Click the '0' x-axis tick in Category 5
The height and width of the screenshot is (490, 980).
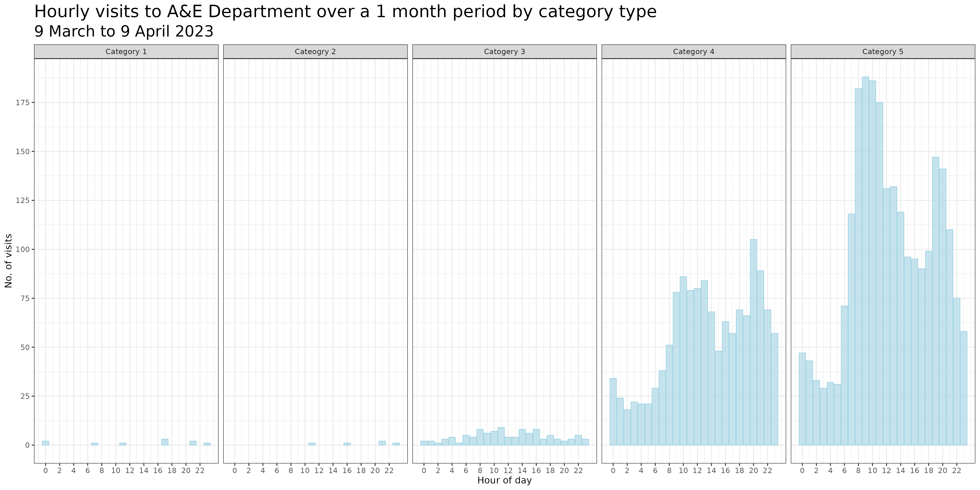click(802, 471)
